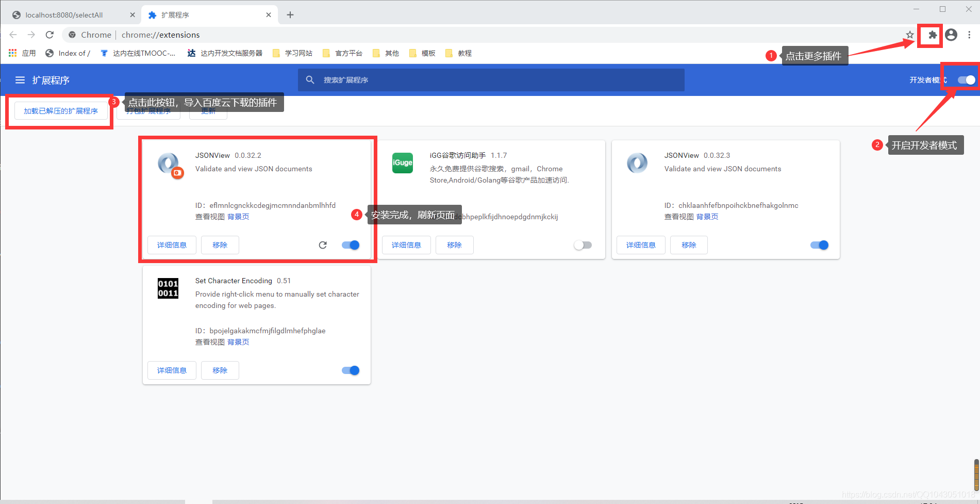Viewport: 980px width, 504px height.
Task: Click the Set Character Encoding 0101 logo
Action: click(168, 288)
